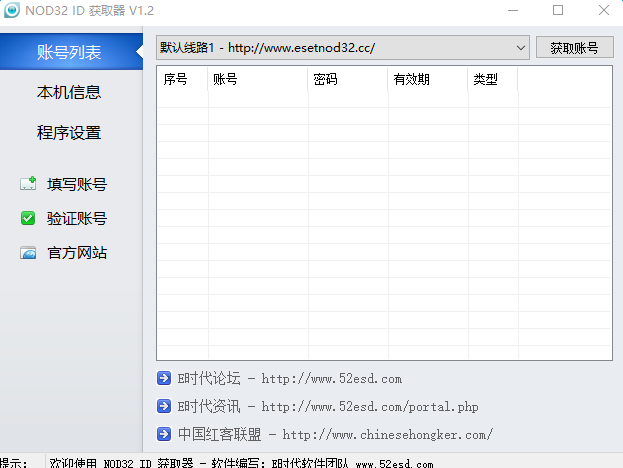Click the 类型 column header

pyautogui.click(x=492, y=80)
